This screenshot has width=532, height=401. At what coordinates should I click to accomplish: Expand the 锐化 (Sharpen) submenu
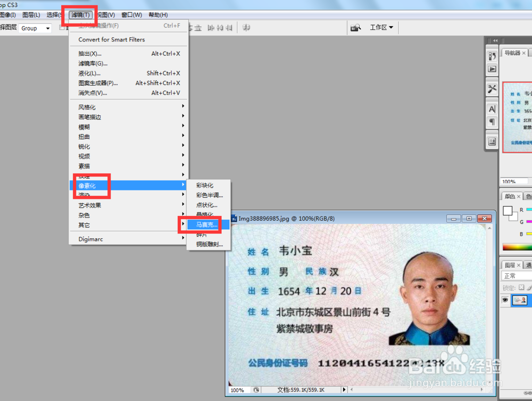point(129,147)
